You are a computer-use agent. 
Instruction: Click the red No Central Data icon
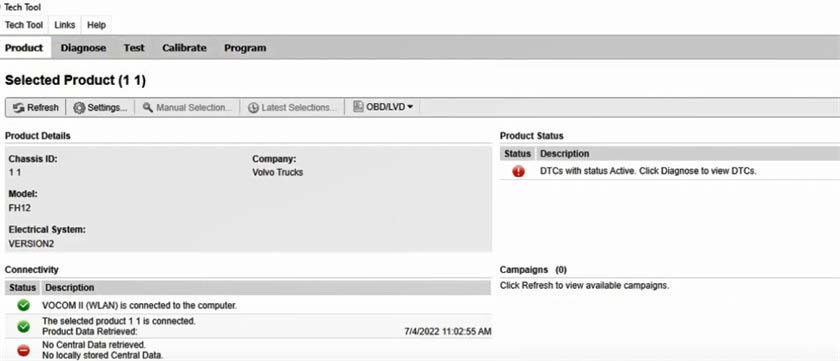pyautogui.click(x=23, y=350)
